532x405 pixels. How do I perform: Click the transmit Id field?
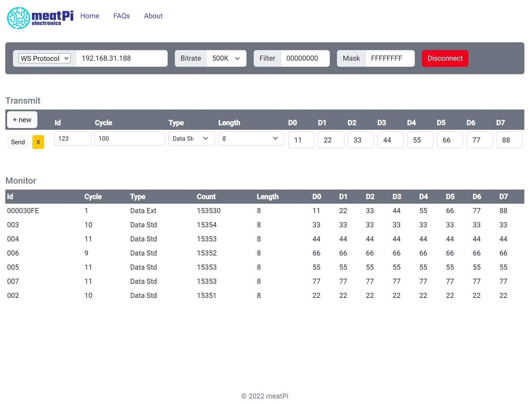pos(73,139)
